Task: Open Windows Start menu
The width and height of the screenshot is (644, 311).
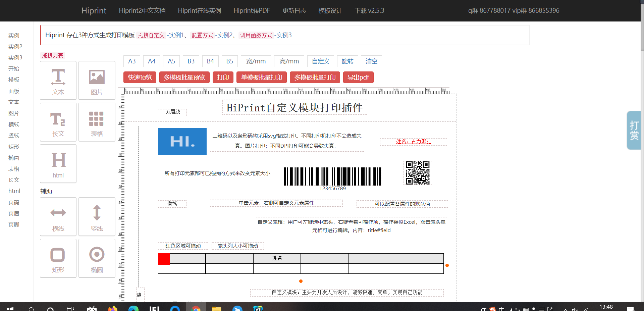Action: (10, 309)
